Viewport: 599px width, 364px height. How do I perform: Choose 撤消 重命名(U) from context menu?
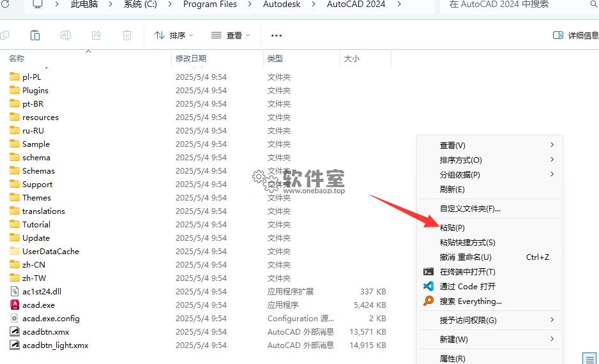[x=490, y=257]
